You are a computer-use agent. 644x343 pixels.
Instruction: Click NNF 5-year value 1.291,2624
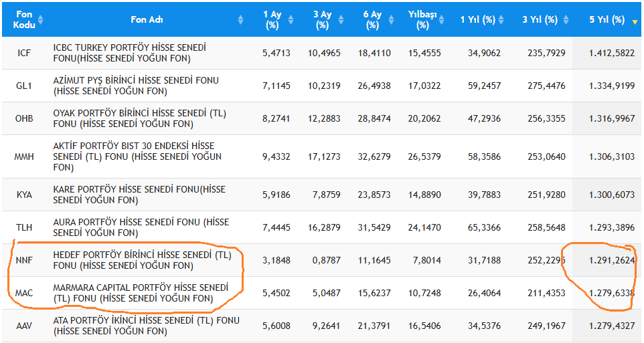pos(612,260)
